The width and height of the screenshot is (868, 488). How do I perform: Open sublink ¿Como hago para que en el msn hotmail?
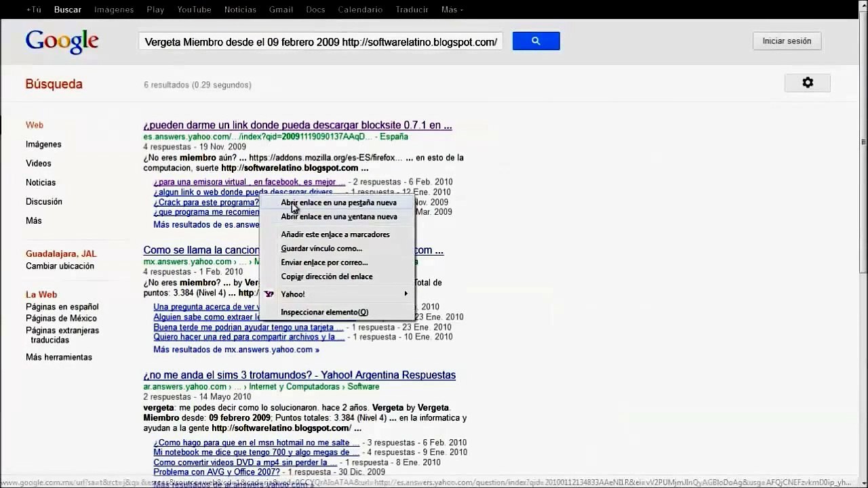point(256,443)
